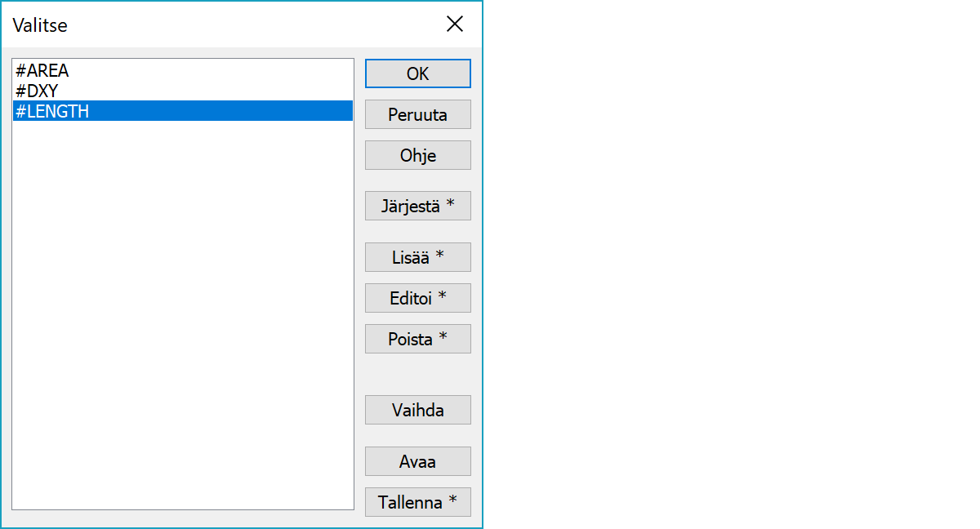Screen dimensions: 980x529
Task: Choose #DXY in the list
Action: click(37, 91)
